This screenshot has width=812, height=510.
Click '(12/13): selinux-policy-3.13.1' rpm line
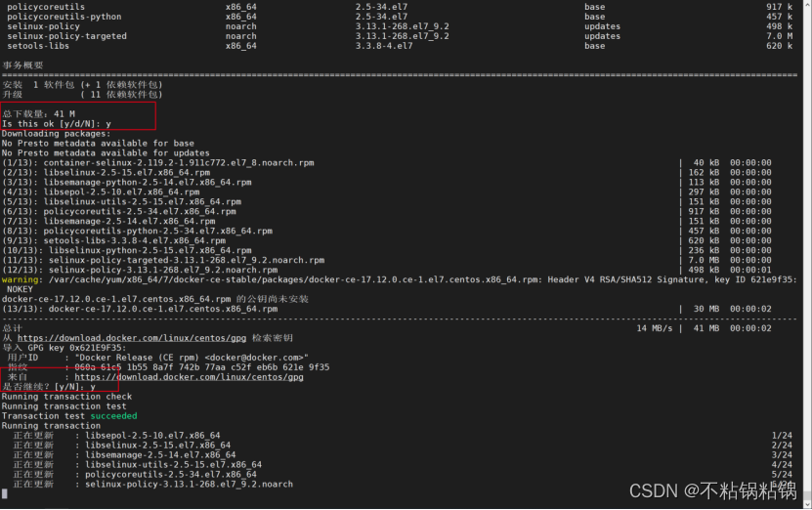click(x=140, y=270)
